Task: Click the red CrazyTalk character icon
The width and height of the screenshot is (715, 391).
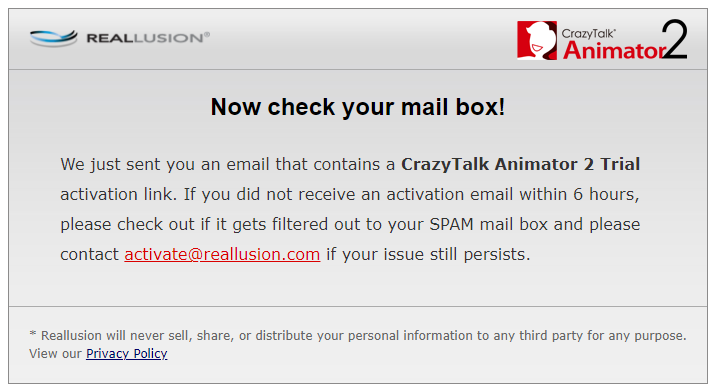Action: click(x=537, y=40)
